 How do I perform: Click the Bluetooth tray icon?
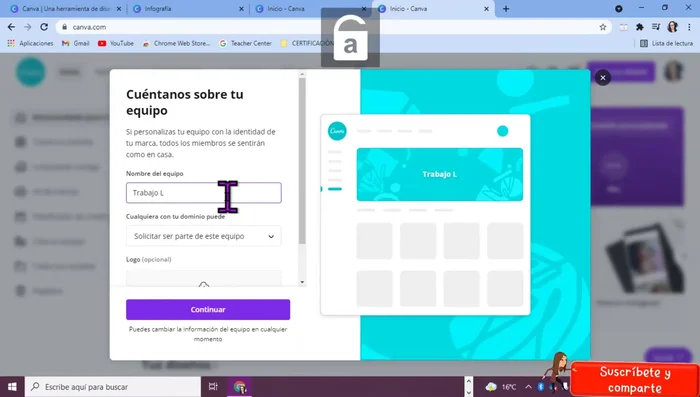[x=541, y=387]
